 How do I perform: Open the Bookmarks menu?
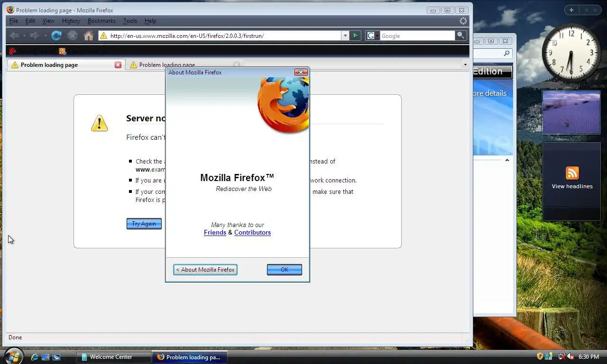tap(101, 21)
